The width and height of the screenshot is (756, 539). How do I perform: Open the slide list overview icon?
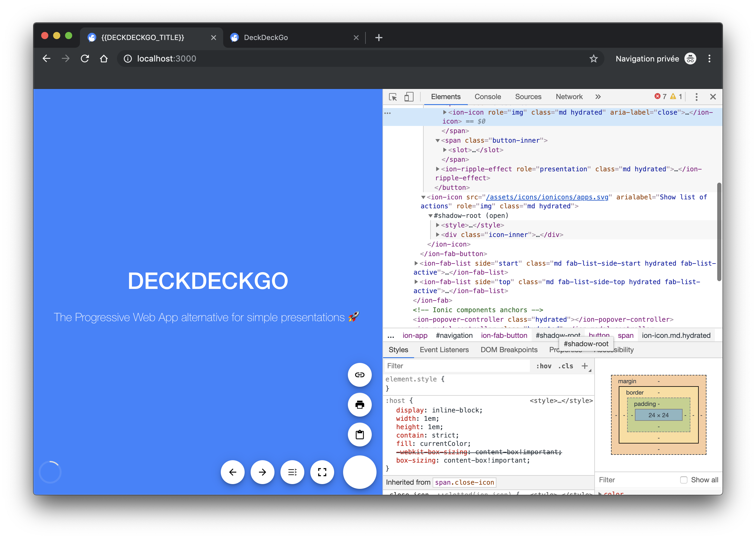[292, 472]
